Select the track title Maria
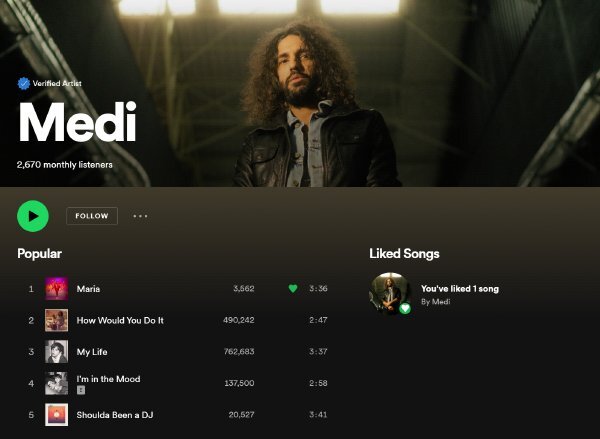Viewport: 600px width, 439px height. (x=88, y=289)
